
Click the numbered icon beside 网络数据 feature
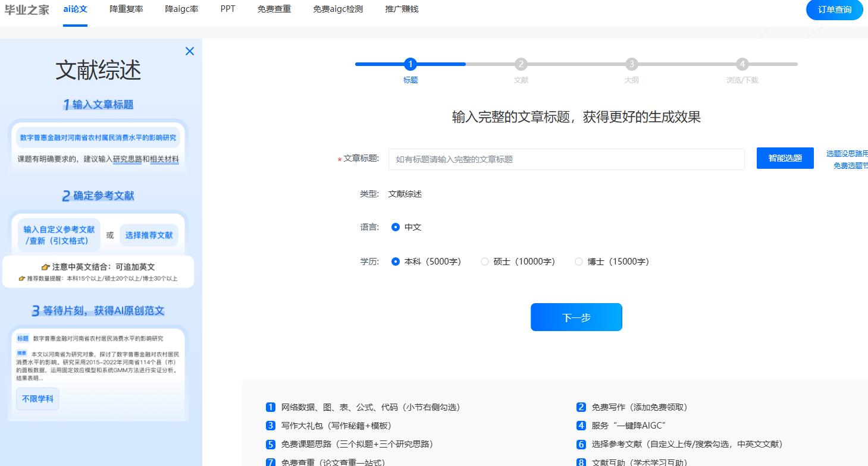[x=271, y=407]
